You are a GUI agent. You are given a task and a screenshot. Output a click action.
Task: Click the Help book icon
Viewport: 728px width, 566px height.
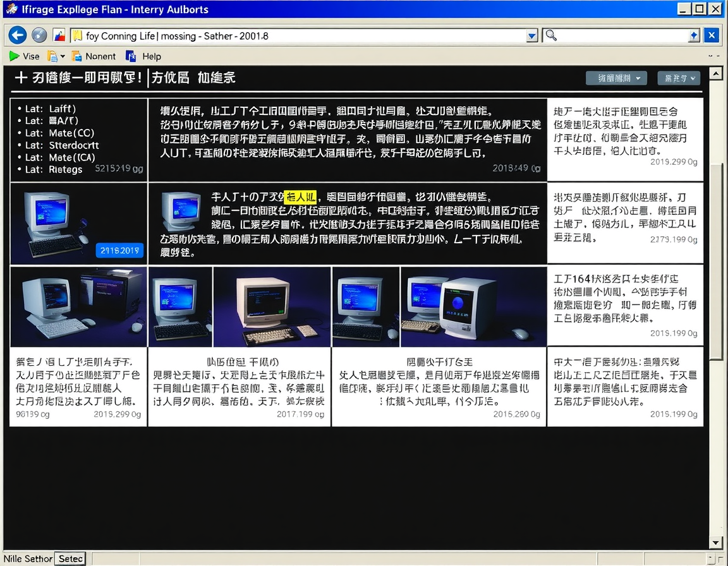point(131,57)
